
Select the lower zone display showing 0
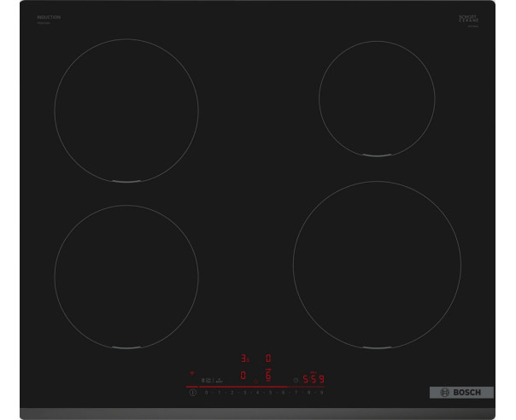(x=243, y=376)
